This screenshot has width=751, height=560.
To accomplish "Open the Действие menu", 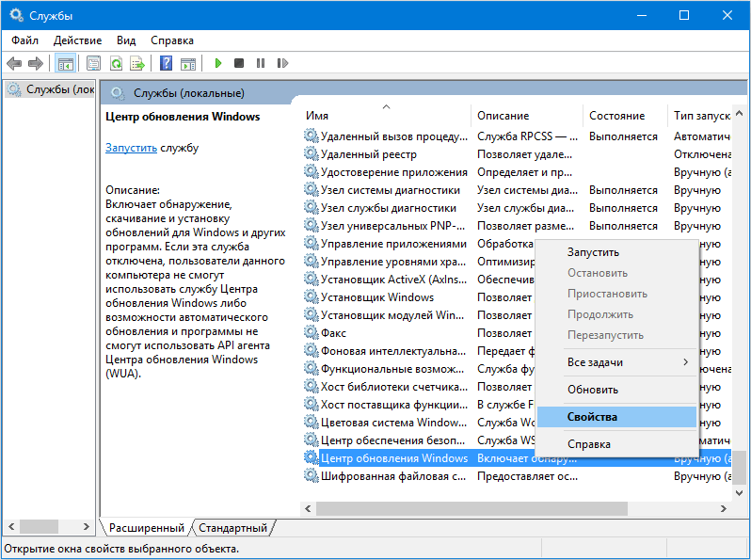I will pyautogui.click(x=77, y=40).
